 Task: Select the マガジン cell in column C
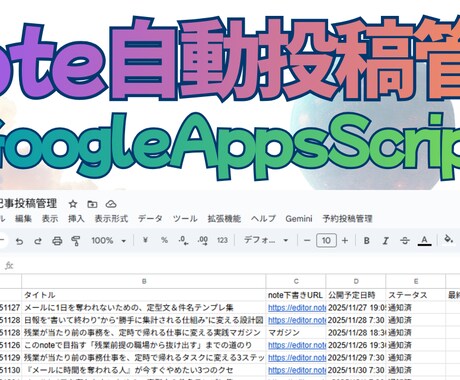[x=296, y=333]
